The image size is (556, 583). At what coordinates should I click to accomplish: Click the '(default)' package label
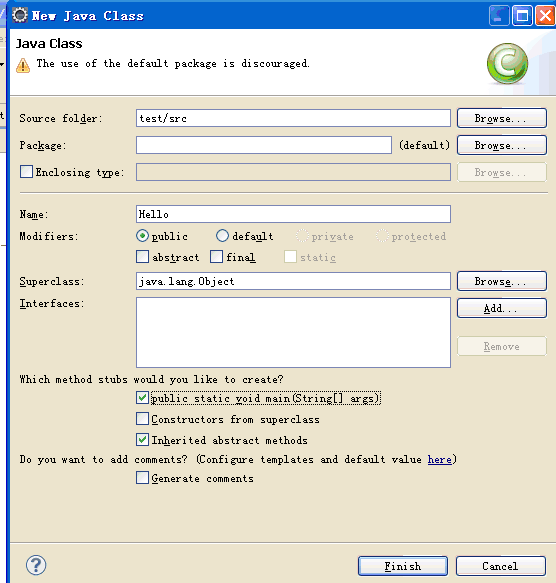[424, 145]
